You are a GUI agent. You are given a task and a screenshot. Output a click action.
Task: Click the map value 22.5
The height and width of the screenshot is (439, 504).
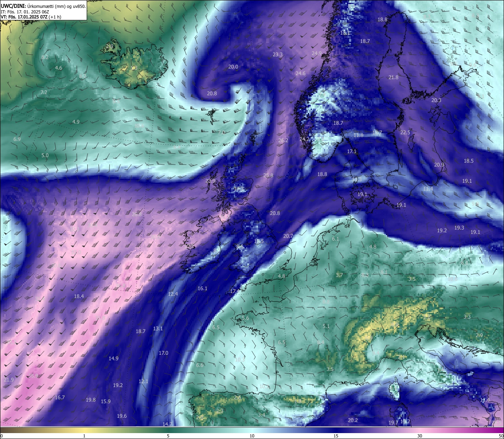click(x=405, y=133)
